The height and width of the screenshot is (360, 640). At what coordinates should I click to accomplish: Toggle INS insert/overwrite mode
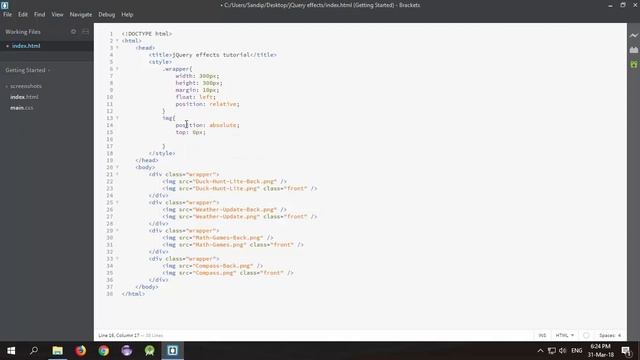coord(542,335)
